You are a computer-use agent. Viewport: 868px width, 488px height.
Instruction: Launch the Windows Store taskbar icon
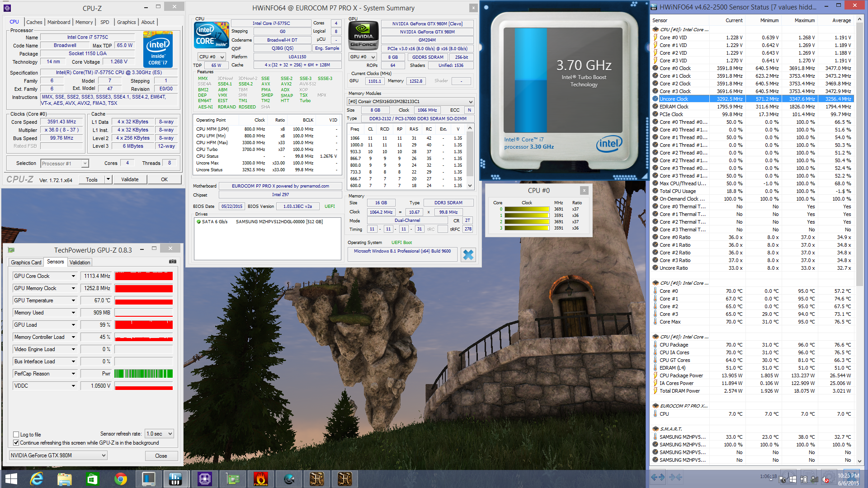point(92,479)
